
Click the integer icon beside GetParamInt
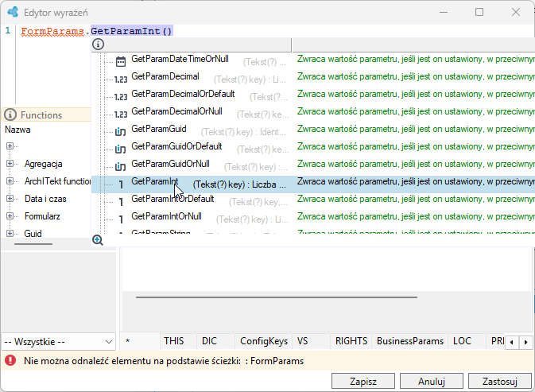pyautogui.click(x=121, y=184)
